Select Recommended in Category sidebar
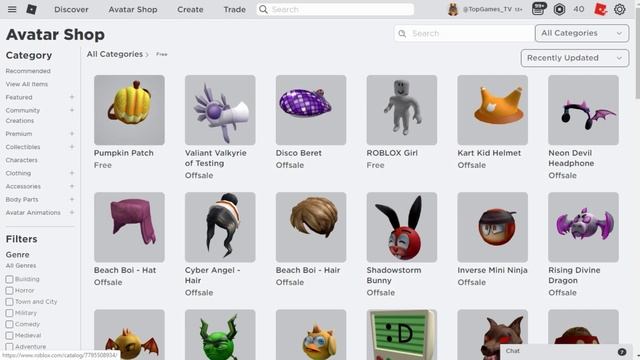 pos(28,71)
